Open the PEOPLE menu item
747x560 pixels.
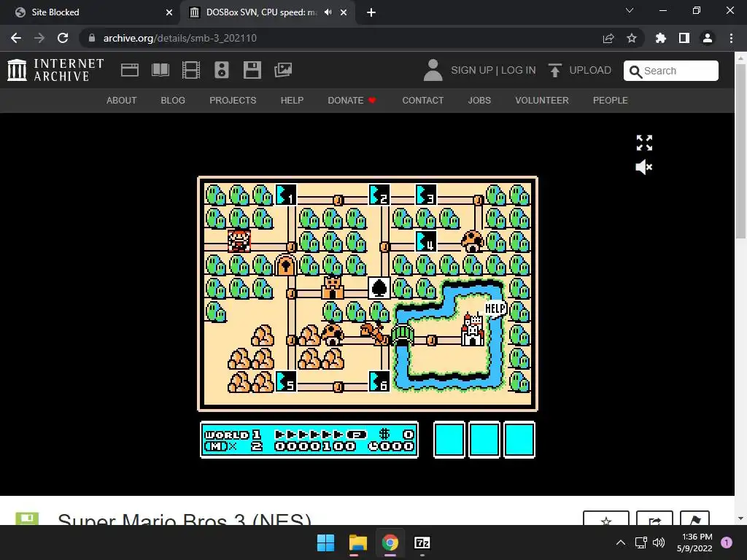coord(611,101)
